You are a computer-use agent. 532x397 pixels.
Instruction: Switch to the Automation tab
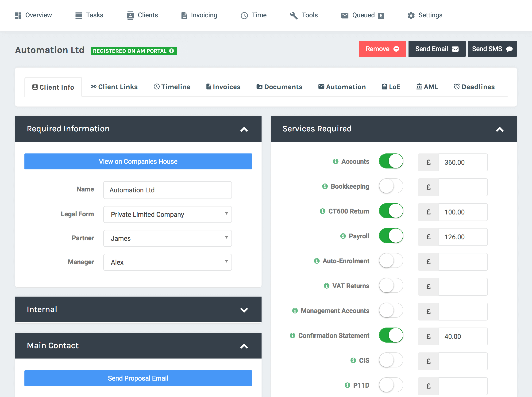click(342, 87)
